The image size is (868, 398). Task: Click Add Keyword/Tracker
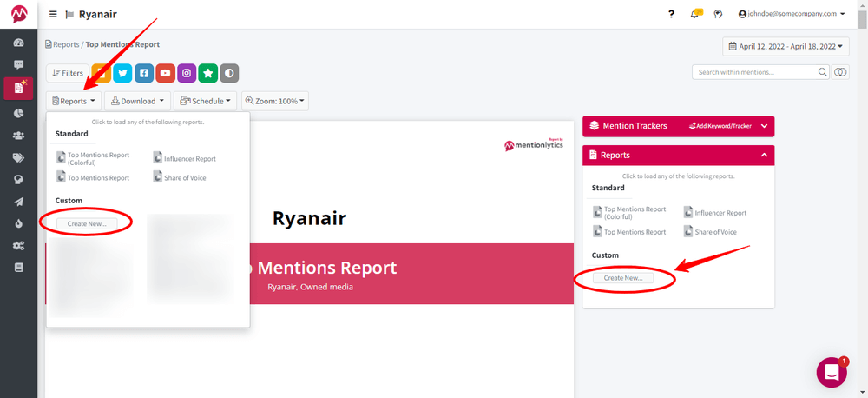click(720, 126)
